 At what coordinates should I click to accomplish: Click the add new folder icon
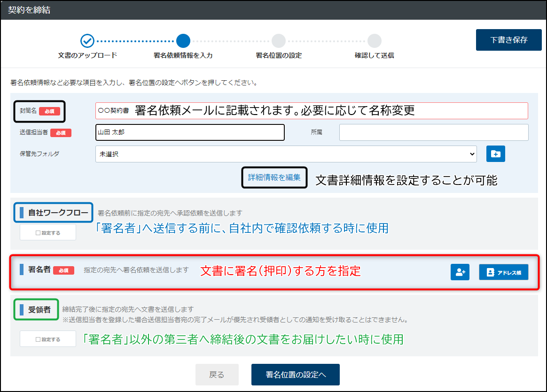496,154
